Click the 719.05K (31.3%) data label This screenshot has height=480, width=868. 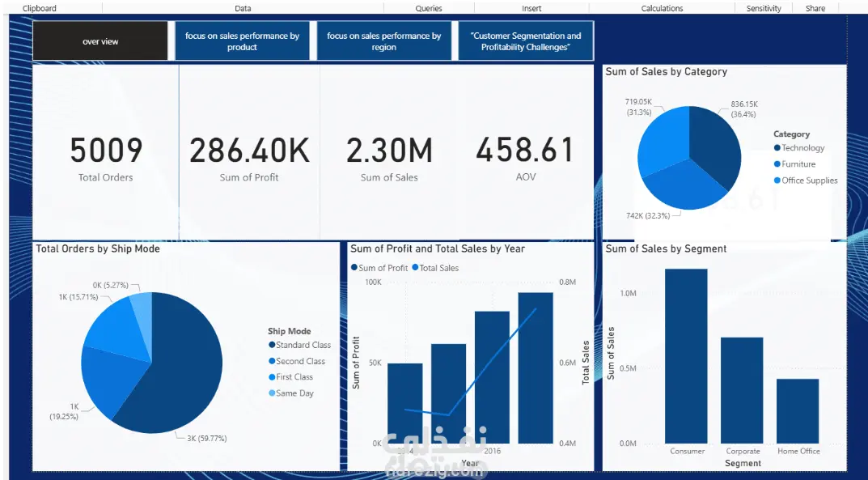click(x=639, y=107)
